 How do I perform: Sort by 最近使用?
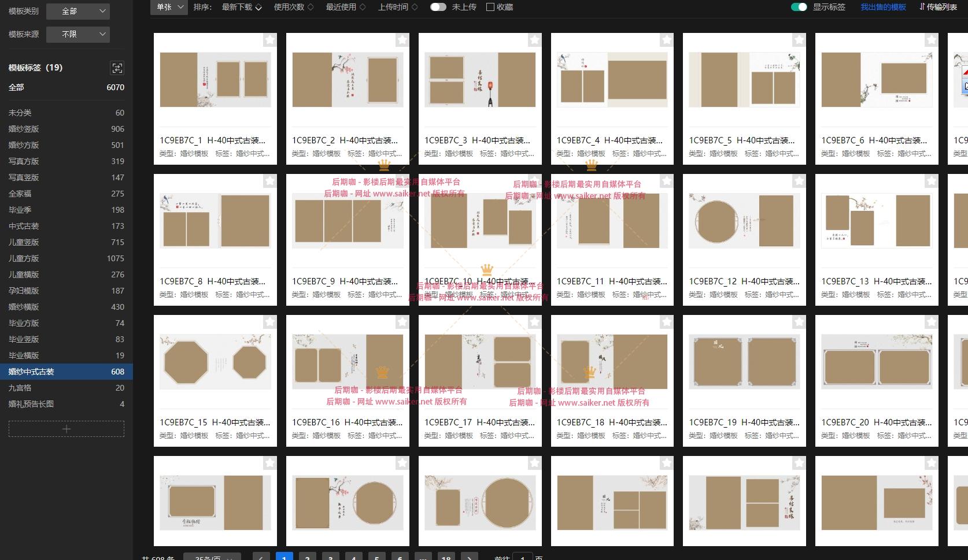click(x=346, y=7)
